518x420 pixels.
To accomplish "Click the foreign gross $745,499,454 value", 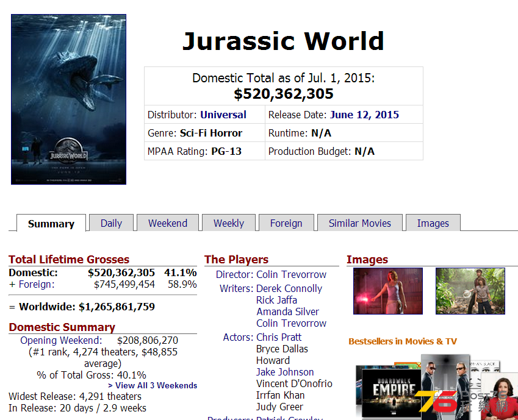I will pyautogui.click(x=124, y=284).
